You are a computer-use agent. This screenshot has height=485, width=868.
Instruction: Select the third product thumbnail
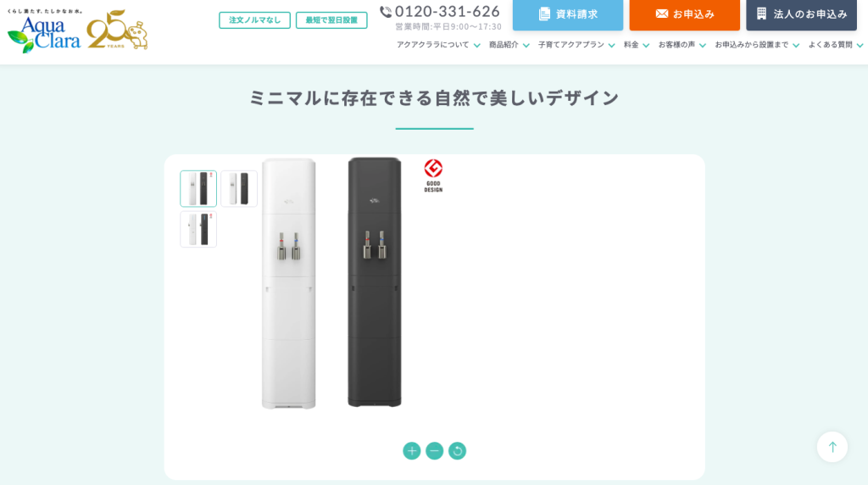click(x=198, y=229)
